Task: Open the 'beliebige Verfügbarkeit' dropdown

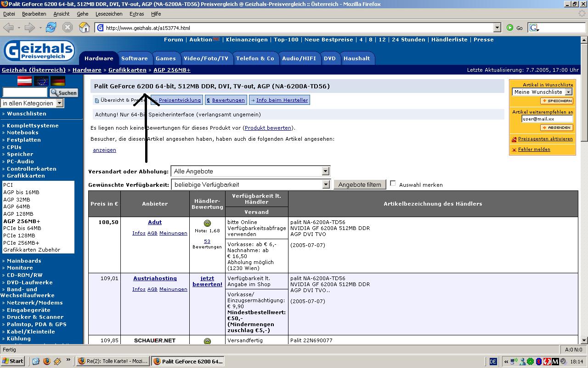Action: pos(250,184)
